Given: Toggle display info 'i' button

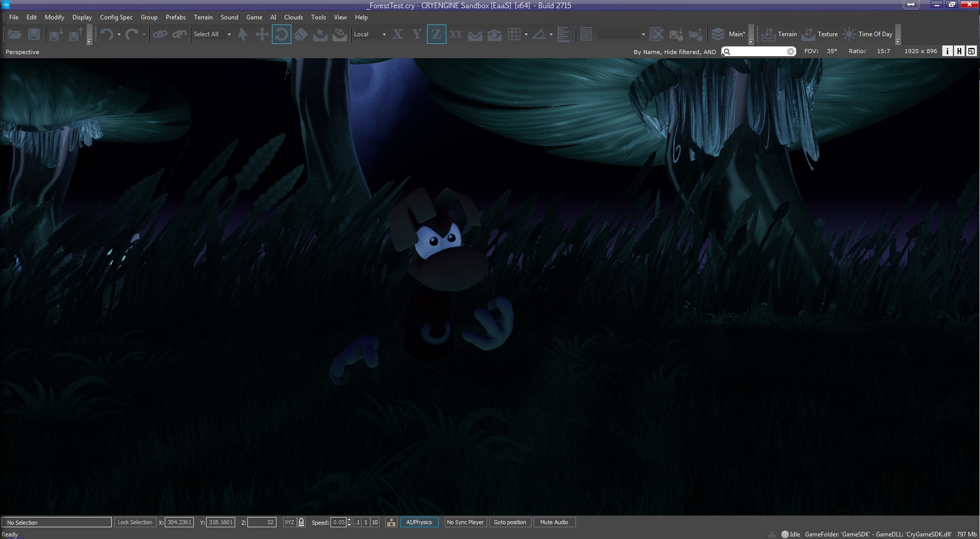Looking at the screenshot, I should click(x=947, y=51).
